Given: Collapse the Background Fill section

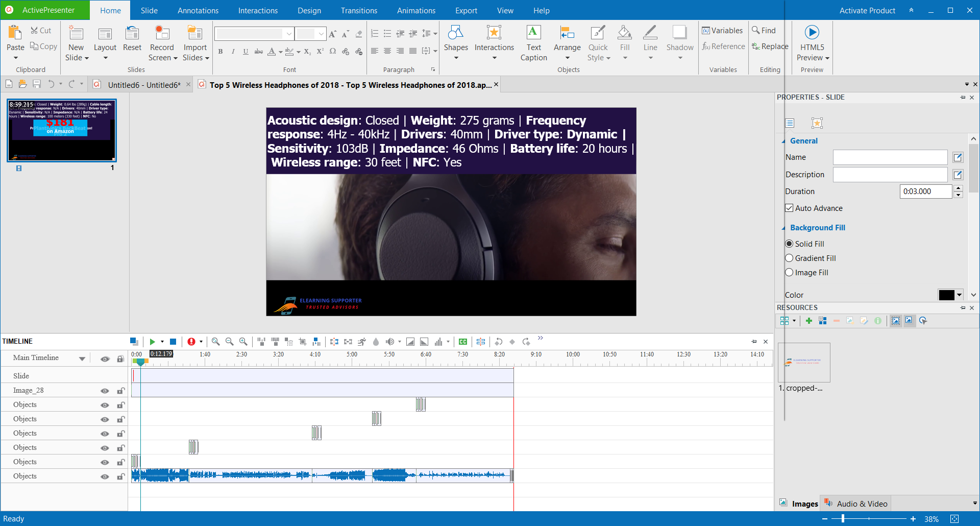Looking at the screenshot, I should (x=784, y=228).
